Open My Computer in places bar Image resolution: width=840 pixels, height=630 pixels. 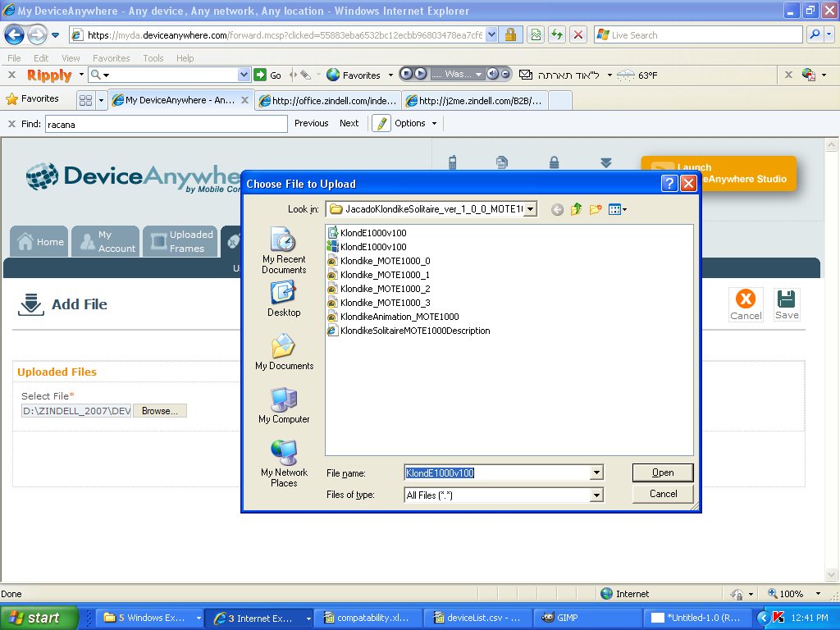[284, 405]
